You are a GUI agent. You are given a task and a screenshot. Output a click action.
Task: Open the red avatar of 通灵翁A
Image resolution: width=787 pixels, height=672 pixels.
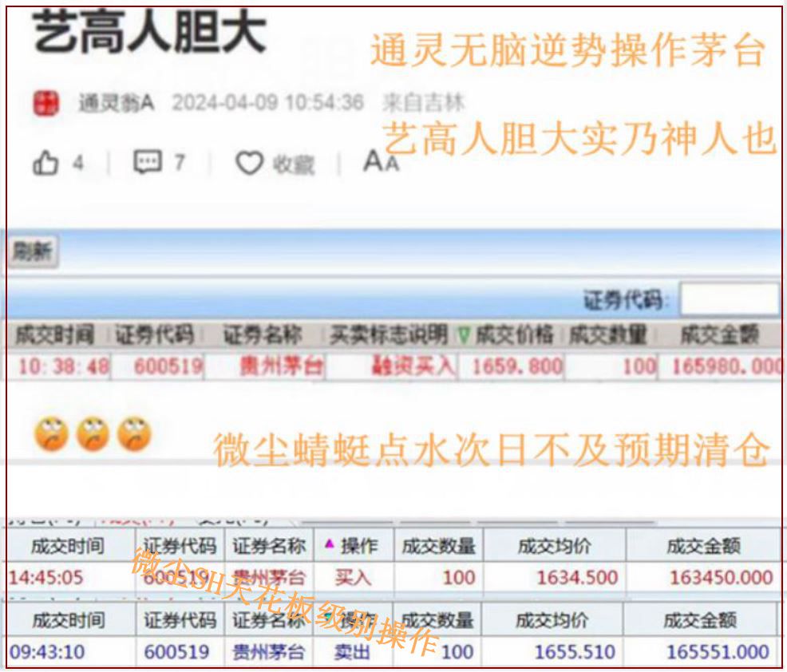[x=46, y=103]
